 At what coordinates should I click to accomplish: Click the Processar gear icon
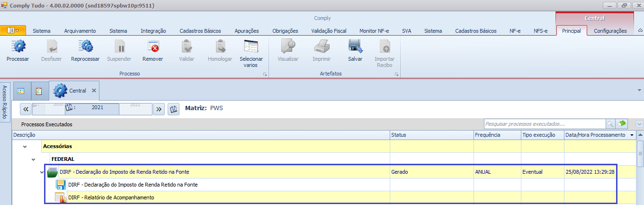click(18, 47)
